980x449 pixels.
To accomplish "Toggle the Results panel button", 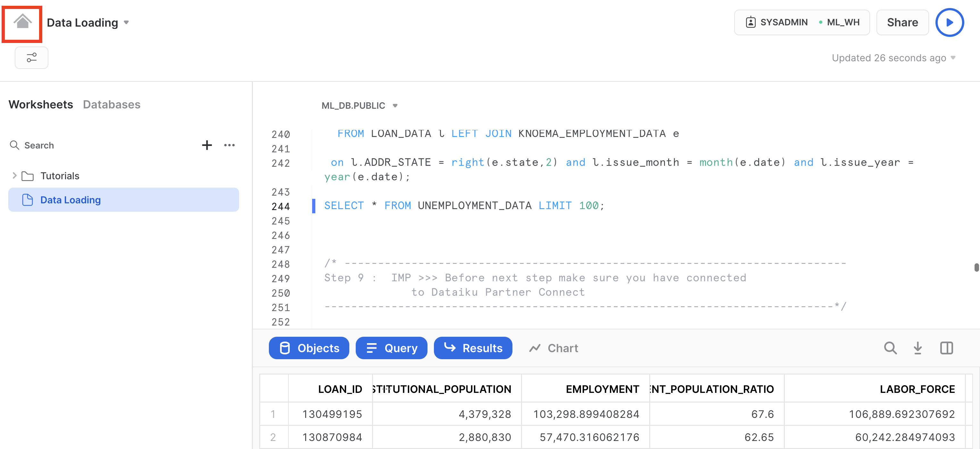I will 473,348.
